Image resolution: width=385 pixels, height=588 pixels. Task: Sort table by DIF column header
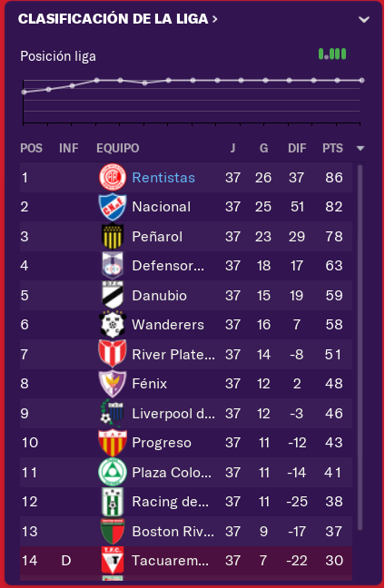297,149
